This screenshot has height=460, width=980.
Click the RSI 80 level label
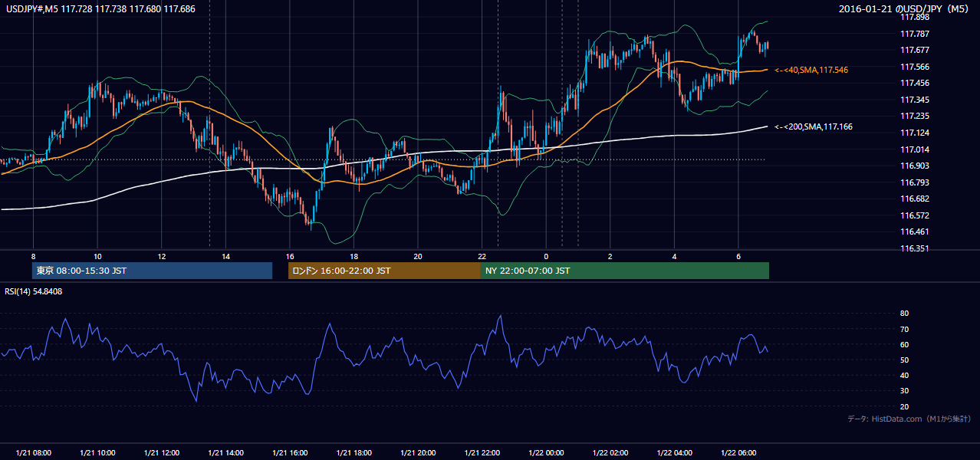coord(904,314)
